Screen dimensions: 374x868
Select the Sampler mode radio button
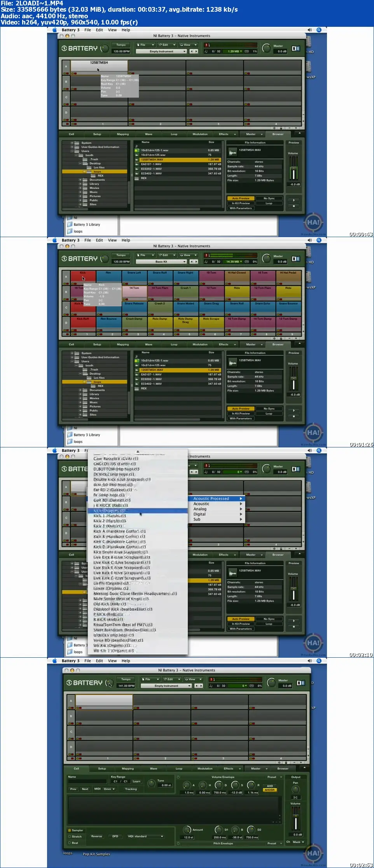tap(70, 830)
